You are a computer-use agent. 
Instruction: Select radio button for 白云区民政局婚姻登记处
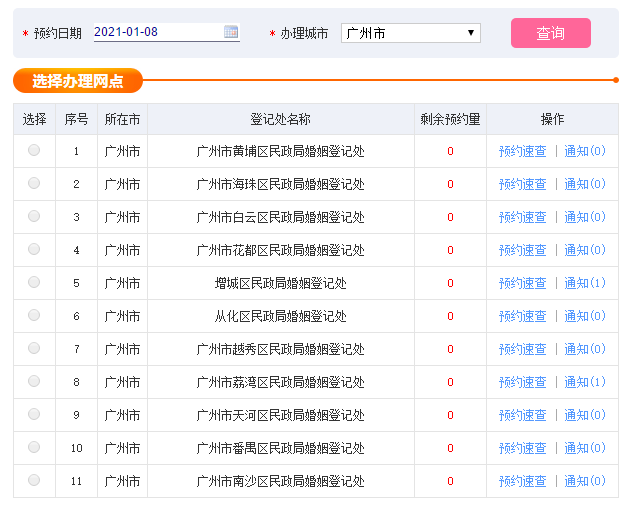click(x=34, y=216)
